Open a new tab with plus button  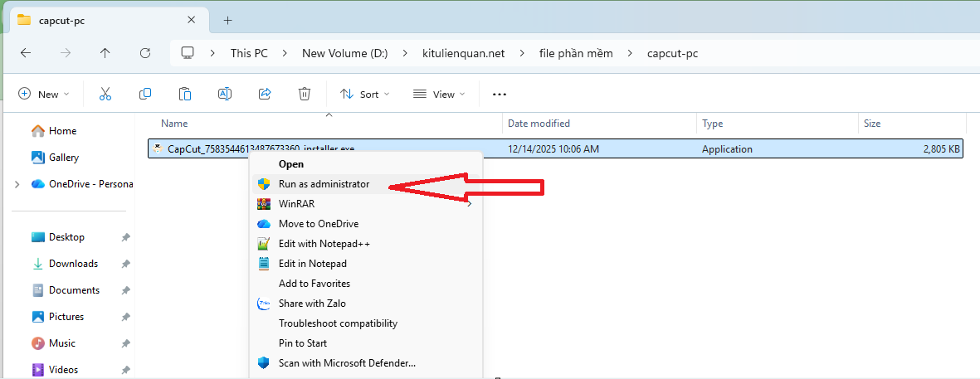227,20
